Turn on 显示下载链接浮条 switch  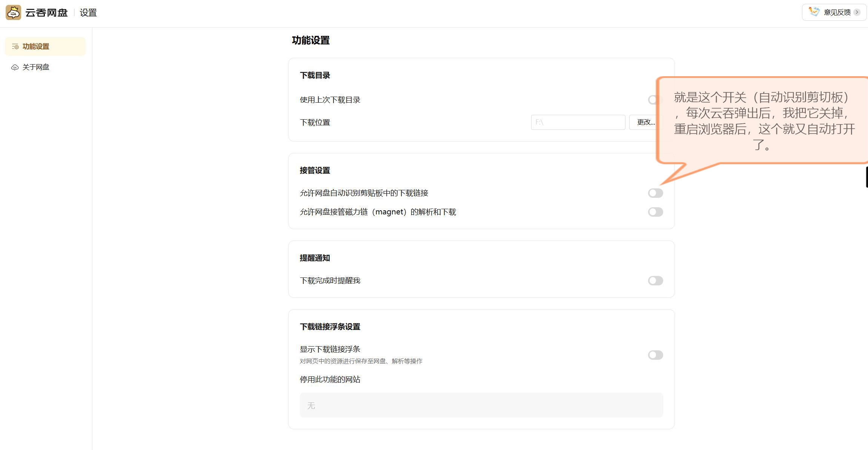pyautogui.click(x=655, y=355)
